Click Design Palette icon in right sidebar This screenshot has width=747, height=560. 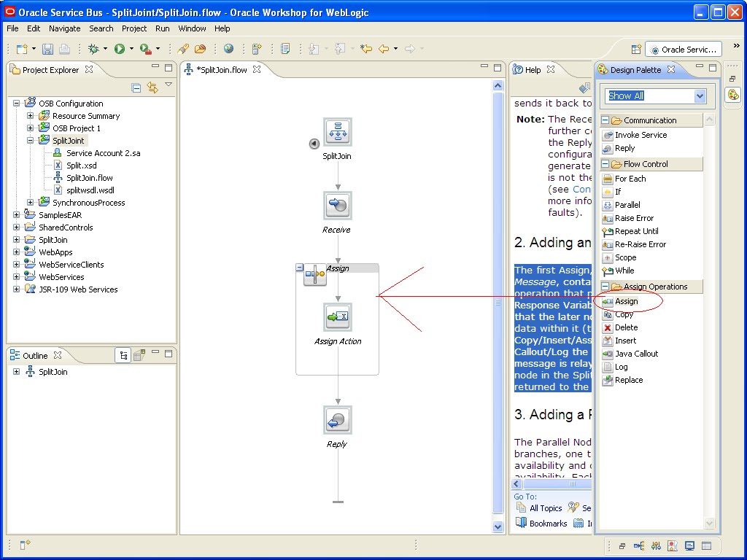[x=733, y=95]
